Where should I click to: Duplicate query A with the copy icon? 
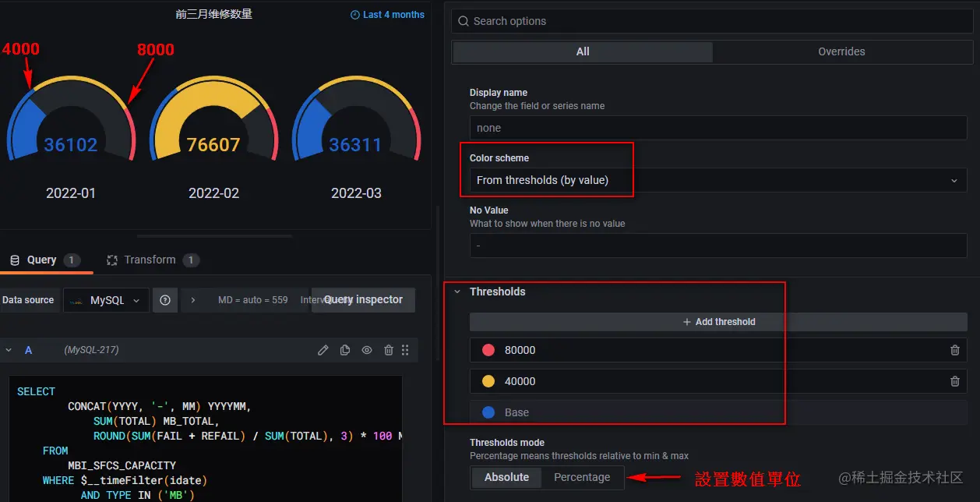point(345,350)
